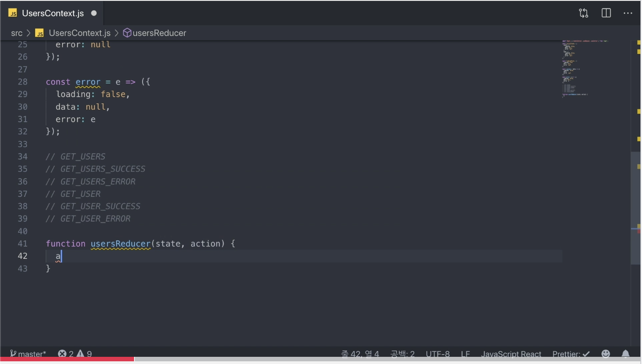
Task: Click the unsaved dot on UsersContext.js tab
Action: coord(94,13)
